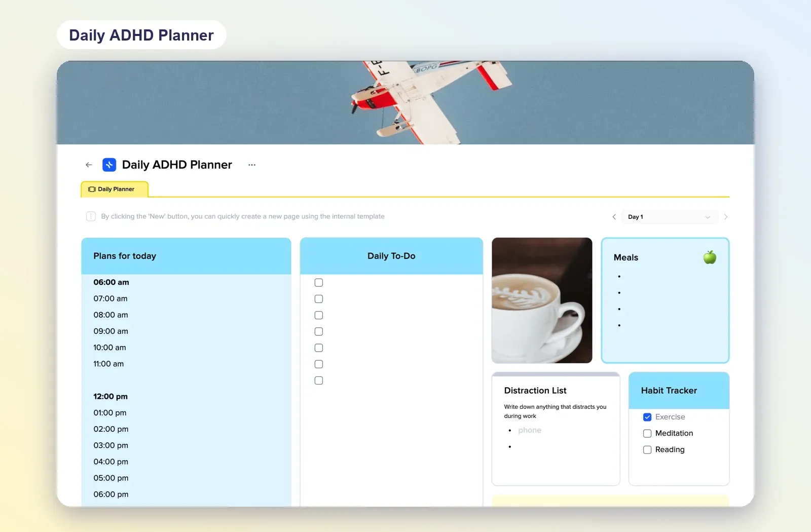Viewport: 811px width, 532px height.
Task: Click the back arrow icon
Action: coord(89,165)
